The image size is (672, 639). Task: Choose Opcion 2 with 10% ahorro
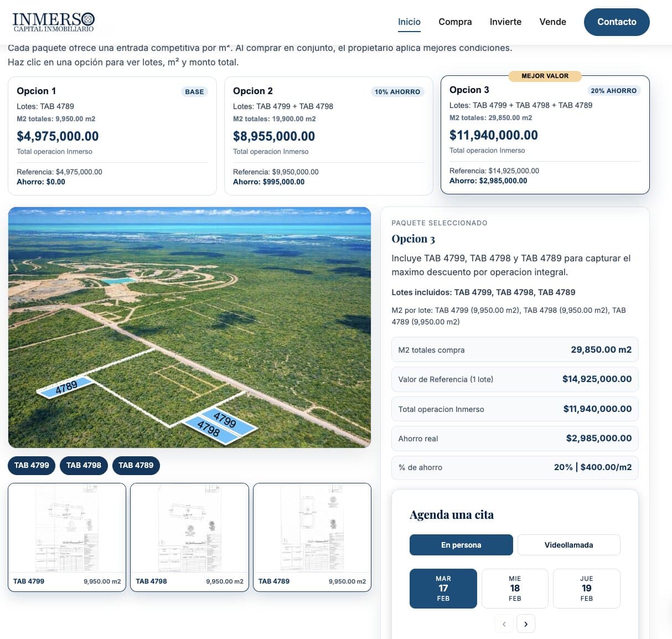pos(328,136)
